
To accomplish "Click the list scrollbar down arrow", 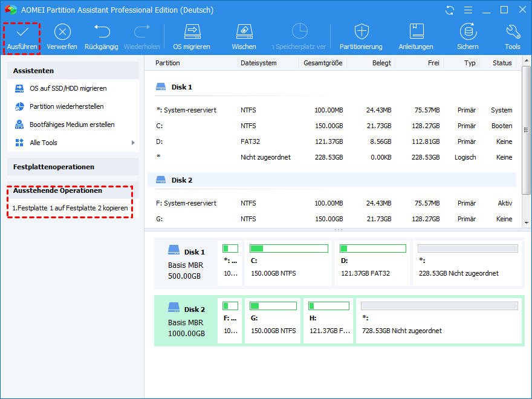I will (526, 223).
